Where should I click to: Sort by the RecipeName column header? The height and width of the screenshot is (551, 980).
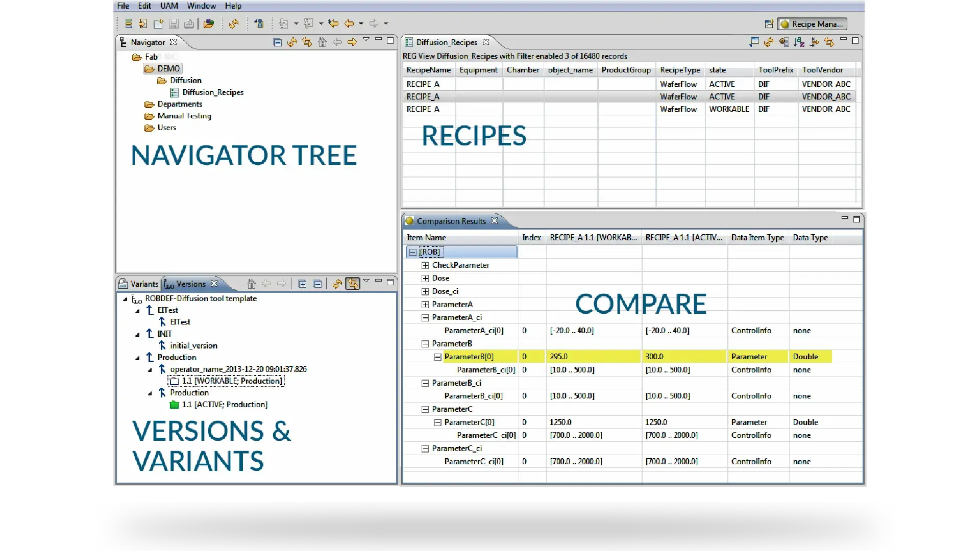tap(428, 70)
